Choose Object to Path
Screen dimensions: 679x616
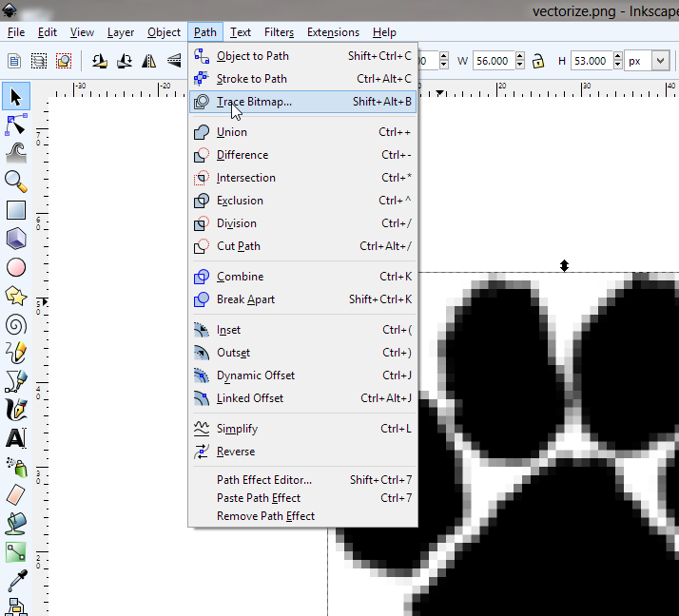(302, 56)
